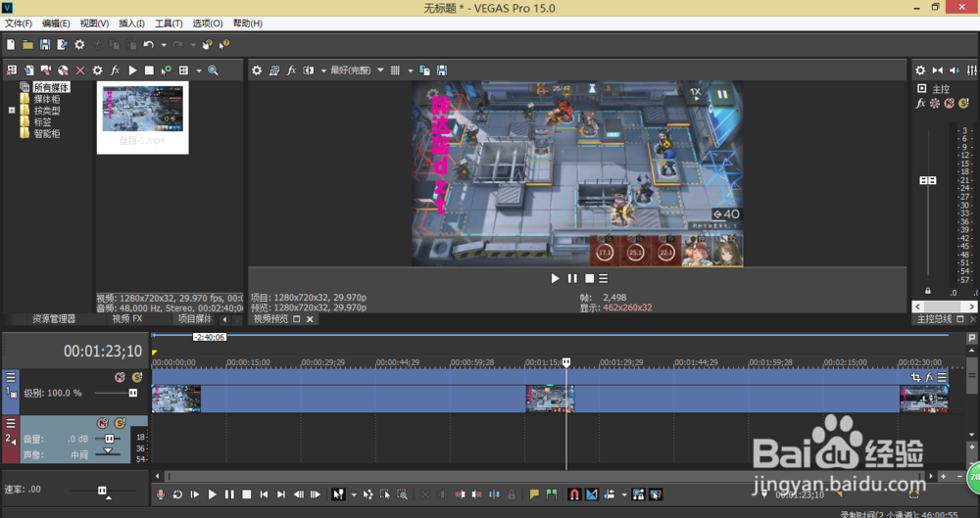This screenshot has width=980, height=518.
Task: Undo the last action
Action: [x=148, y=44]
